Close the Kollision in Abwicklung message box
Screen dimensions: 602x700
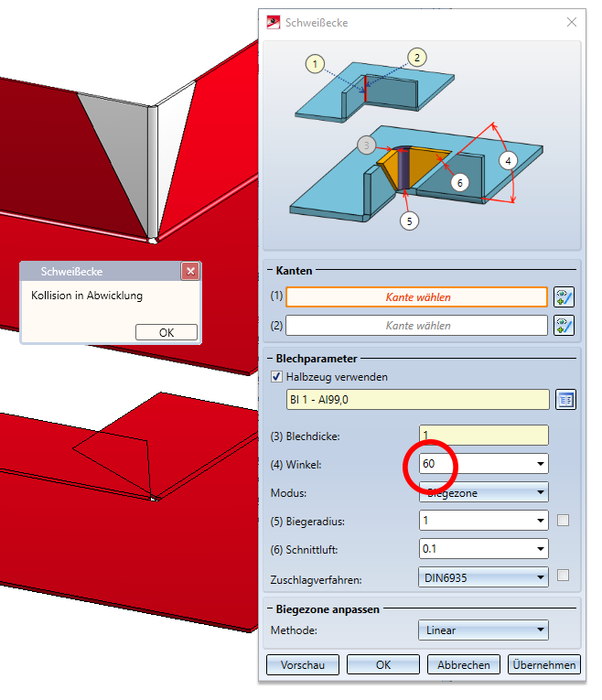[190, 271]
